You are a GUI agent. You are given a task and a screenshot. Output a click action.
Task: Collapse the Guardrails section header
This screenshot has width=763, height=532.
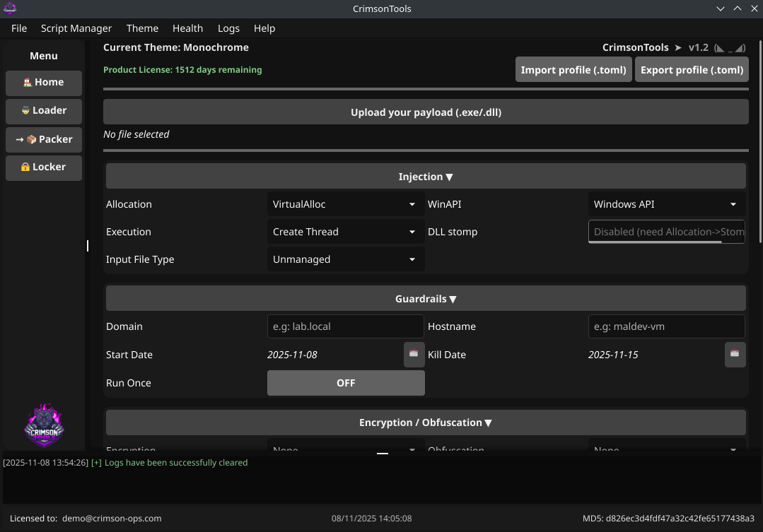[x=426, y=298]
